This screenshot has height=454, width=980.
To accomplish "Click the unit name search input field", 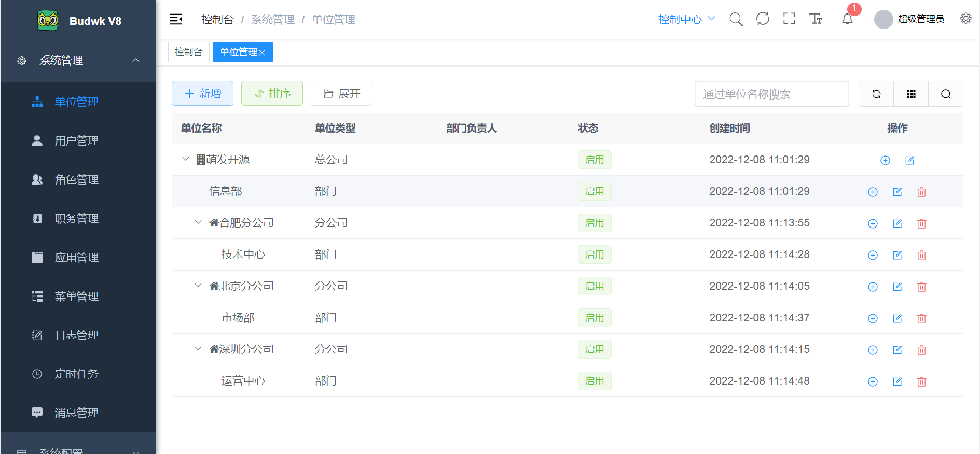I will (x=771, y=94).
